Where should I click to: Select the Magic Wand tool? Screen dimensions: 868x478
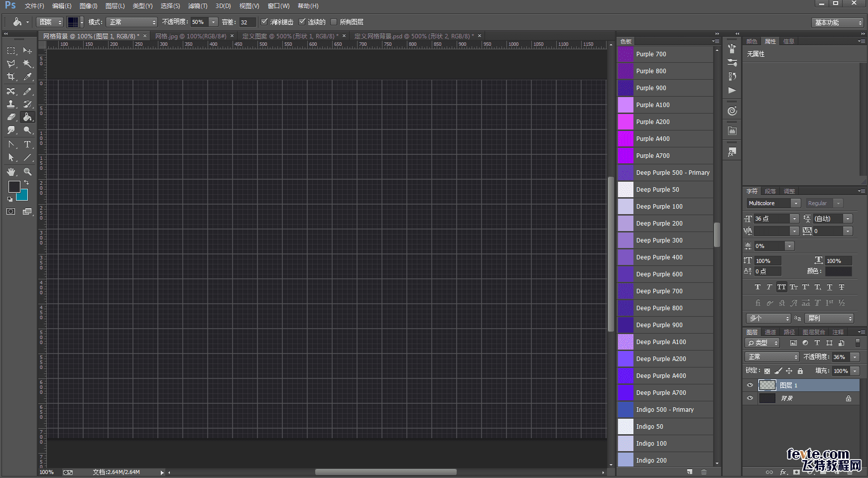tap(27, 64)
